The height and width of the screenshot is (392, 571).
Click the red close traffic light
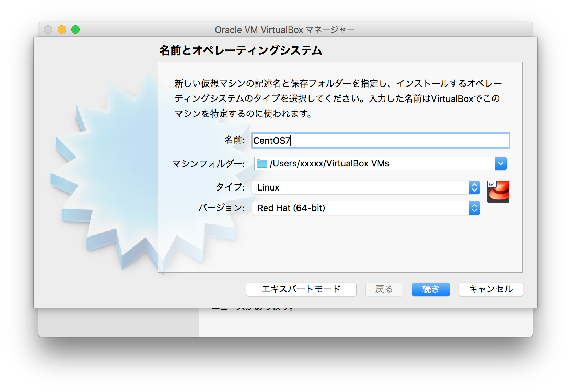[x=48, y=30]
